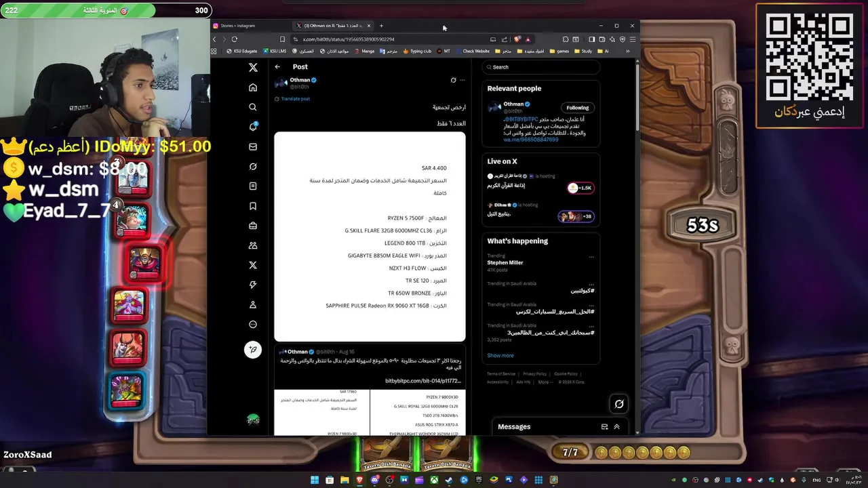Click the browser Back button
This screenshot has height=488, width=868.
215,39
